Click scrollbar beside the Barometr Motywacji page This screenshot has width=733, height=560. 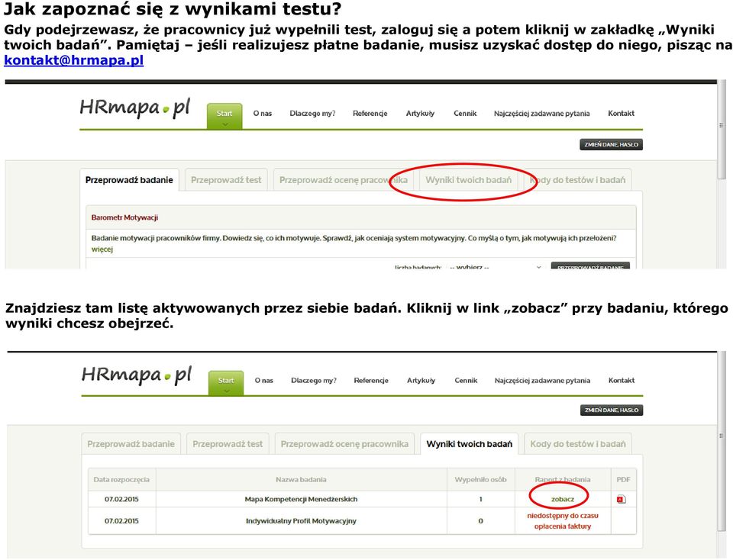722,130
